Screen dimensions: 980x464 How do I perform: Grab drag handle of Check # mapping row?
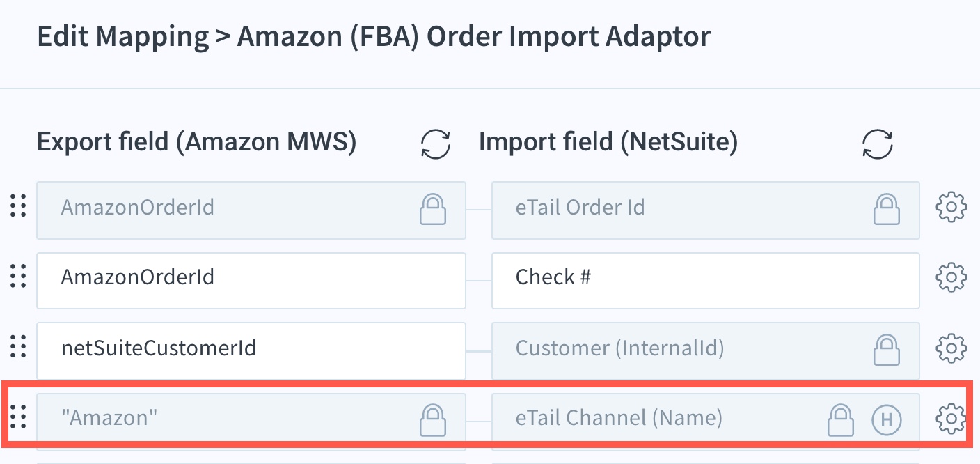[19, 277]
